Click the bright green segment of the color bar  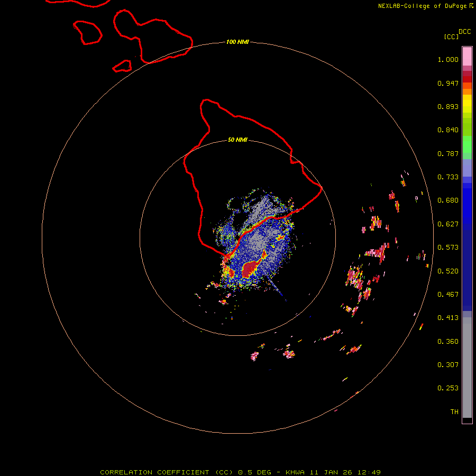(x=467, y=144)
